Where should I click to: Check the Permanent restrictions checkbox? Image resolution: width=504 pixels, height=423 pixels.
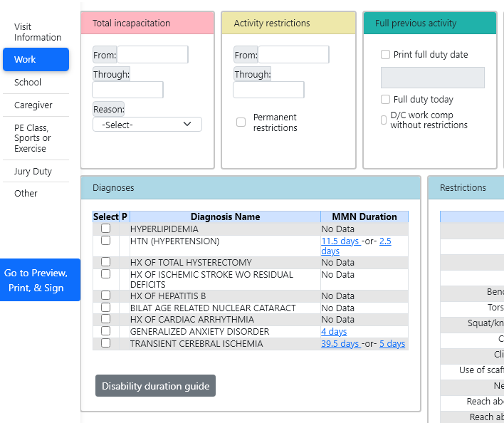[241, 122]
